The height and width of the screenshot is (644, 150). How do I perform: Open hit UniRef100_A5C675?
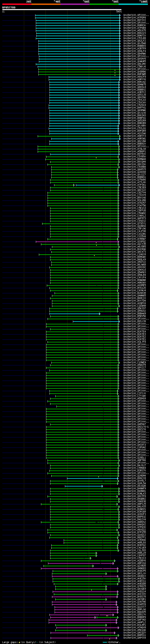tap(135, 30)
